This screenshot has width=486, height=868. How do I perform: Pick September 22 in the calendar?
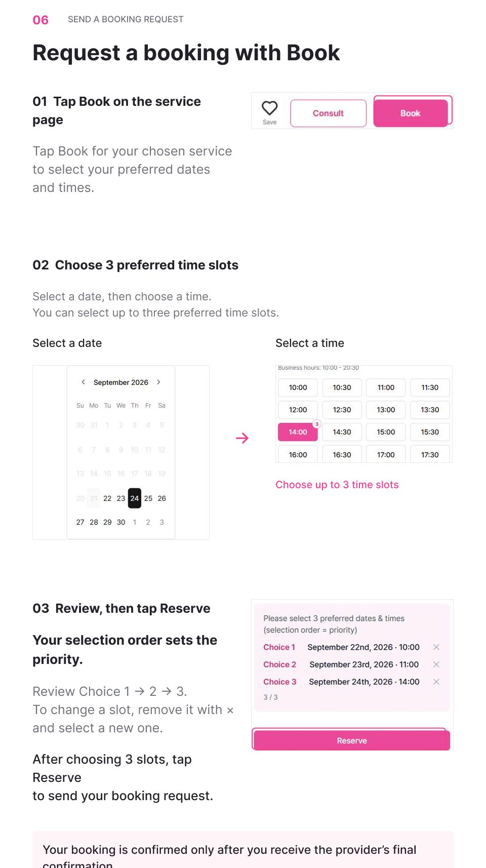tap(107, 498)
